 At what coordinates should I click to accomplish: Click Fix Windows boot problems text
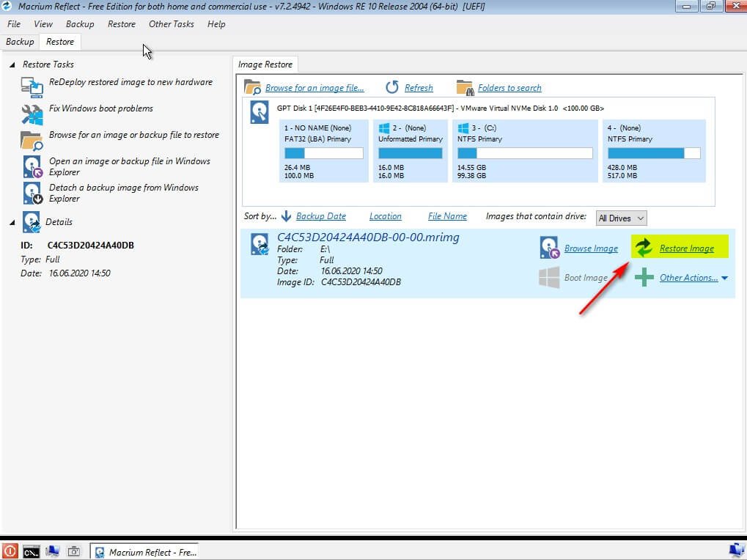tap(101, 108)
